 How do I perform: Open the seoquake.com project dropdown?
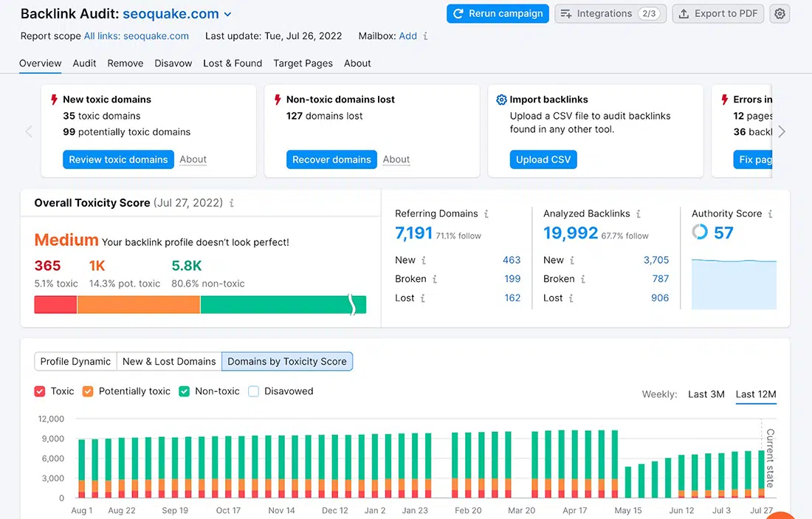pos(176,14)
